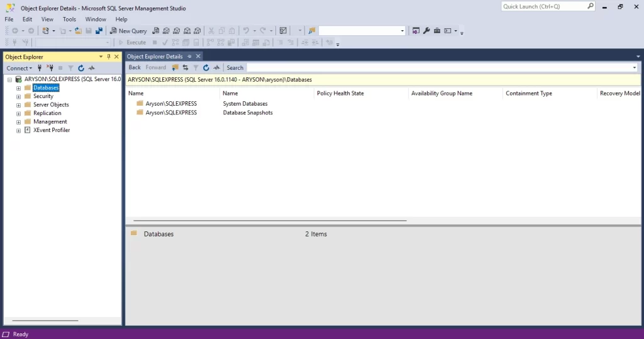Open the Tools menu
The width and height of the screenshot is (644, 339).
click(69, 19)
